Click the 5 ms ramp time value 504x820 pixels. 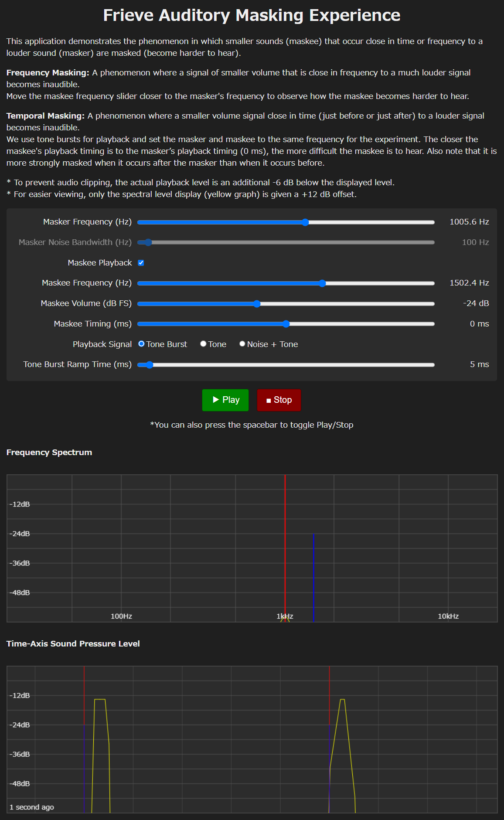tap(479, 364)
